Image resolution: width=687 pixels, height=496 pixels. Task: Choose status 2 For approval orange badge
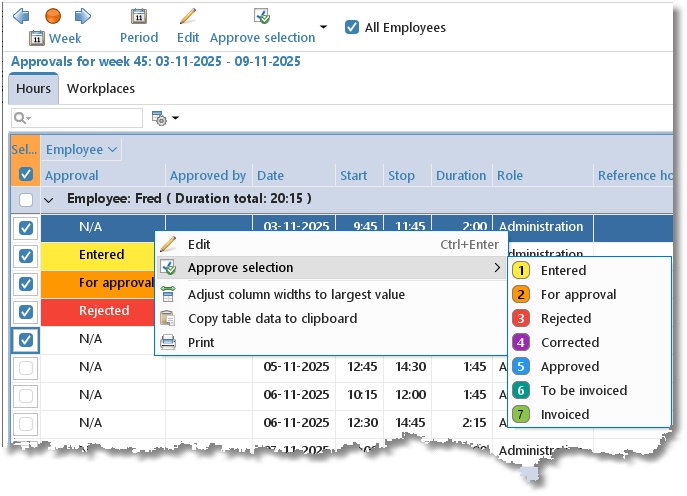point(521,294)
